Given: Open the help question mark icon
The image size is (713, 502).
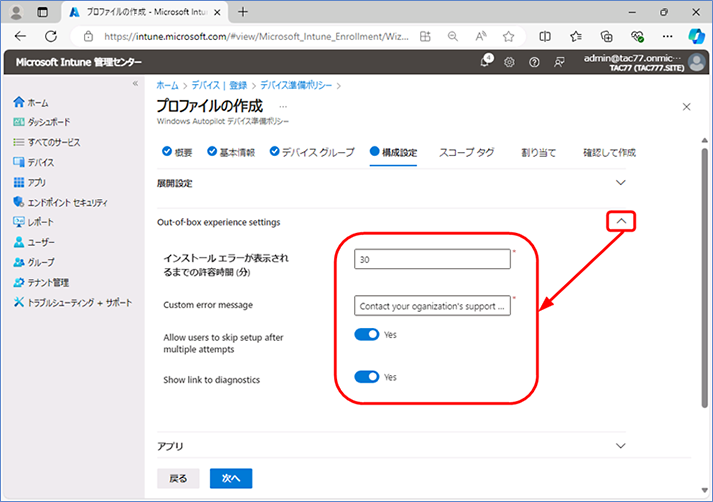Looking at the screenshot, I should pyautogui.click(x=534, y=62).
